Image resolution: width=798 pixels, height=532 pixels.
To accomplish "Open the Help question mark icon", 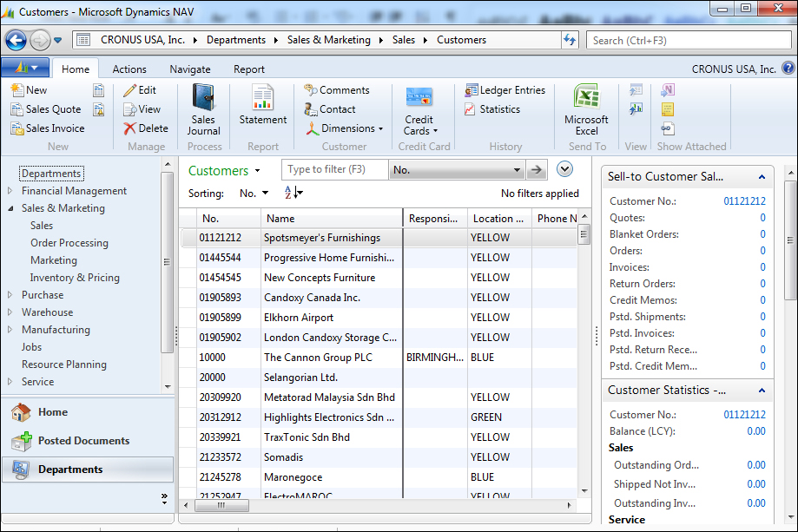I will click(788, 68).
